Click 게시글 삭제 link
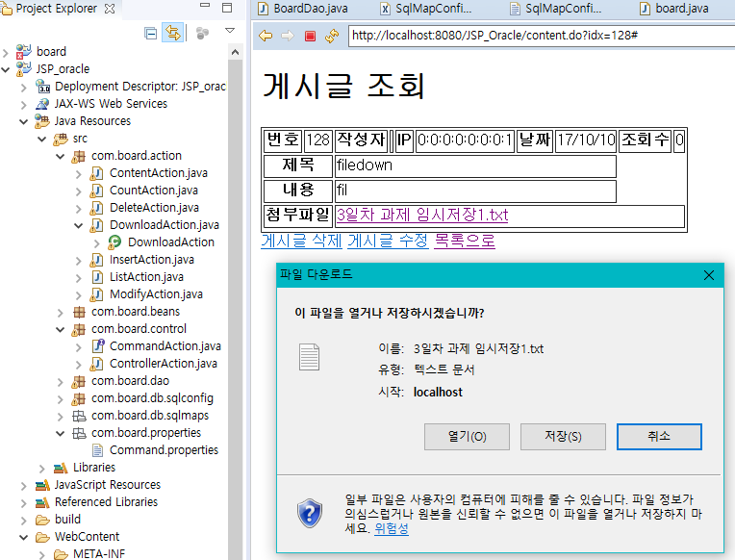Image resolution: width=735 pixels, height=560 pixels. tap(302, 242)
